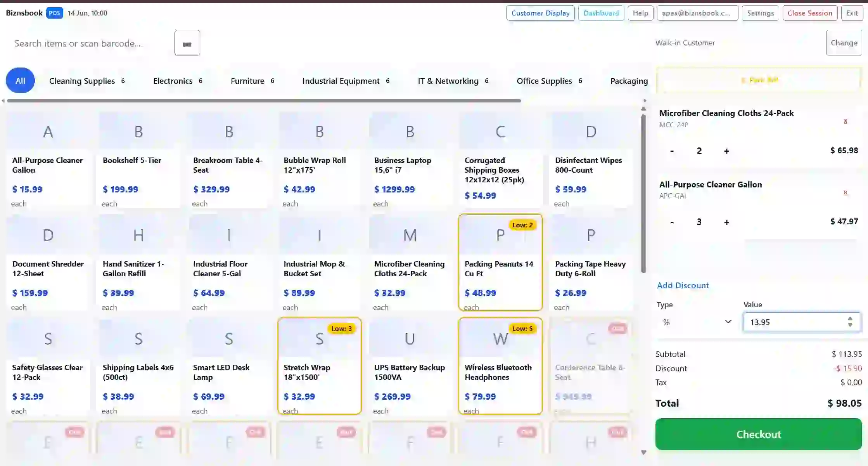Click the Park Bill button

pyautogui.click(x=759, y=80)
